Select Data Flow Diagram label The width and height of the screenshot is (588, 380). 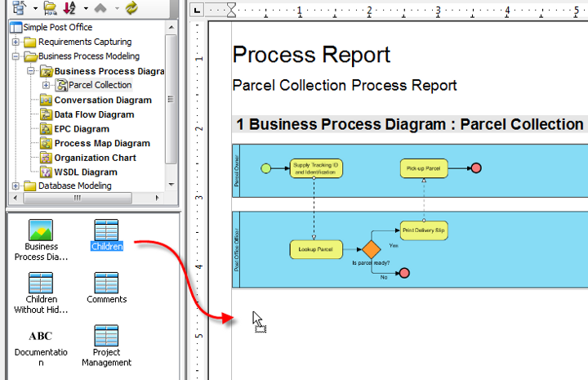94,114
